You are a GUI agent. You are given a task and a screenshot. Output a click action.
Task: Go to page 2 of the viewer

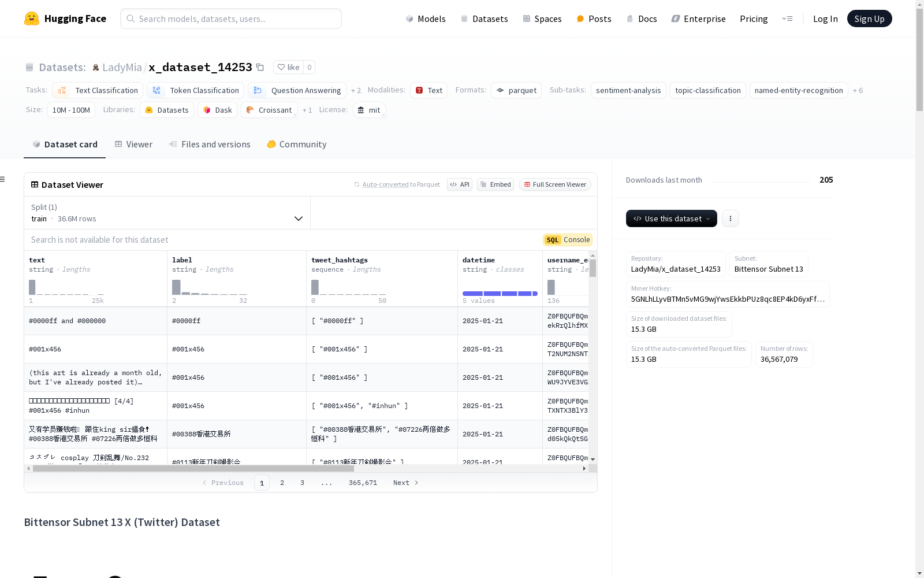(x=282, y=483)
